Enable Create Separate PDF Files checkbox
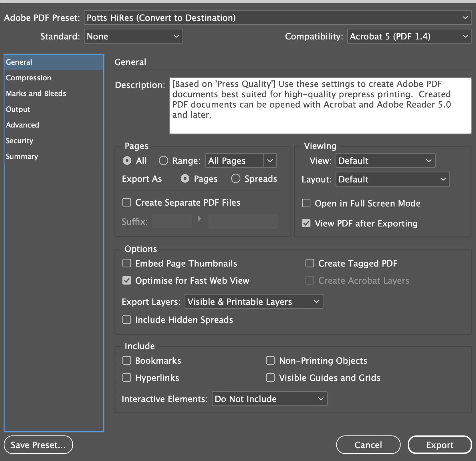Image resolution: width=476 pixels, height=461 pixels. (x=127, y=202)
